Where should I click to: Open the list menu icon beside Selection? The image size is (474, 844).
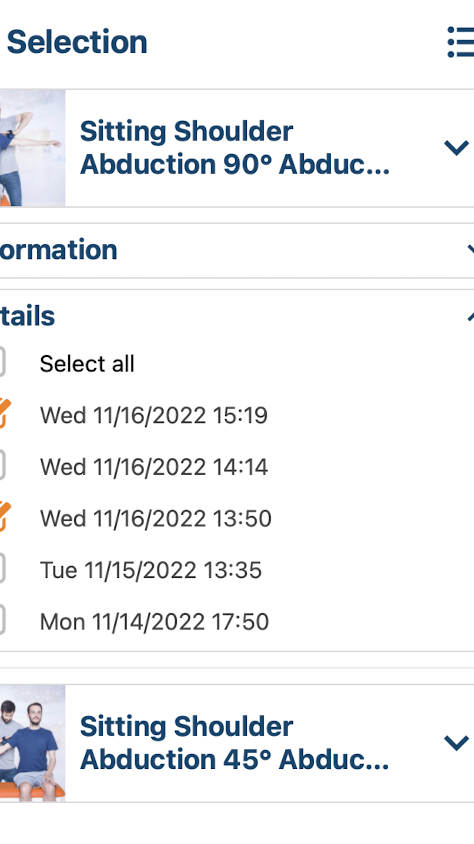pyautogui.click(x=461, y=42)
